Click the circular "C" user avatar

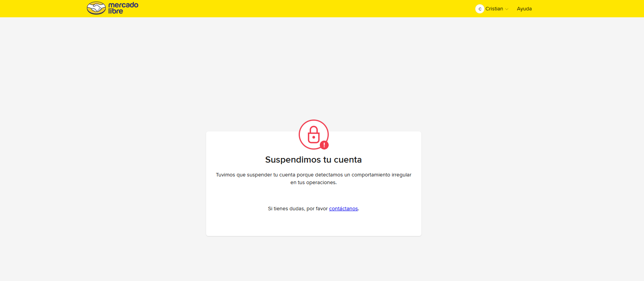tap(479, 9)
